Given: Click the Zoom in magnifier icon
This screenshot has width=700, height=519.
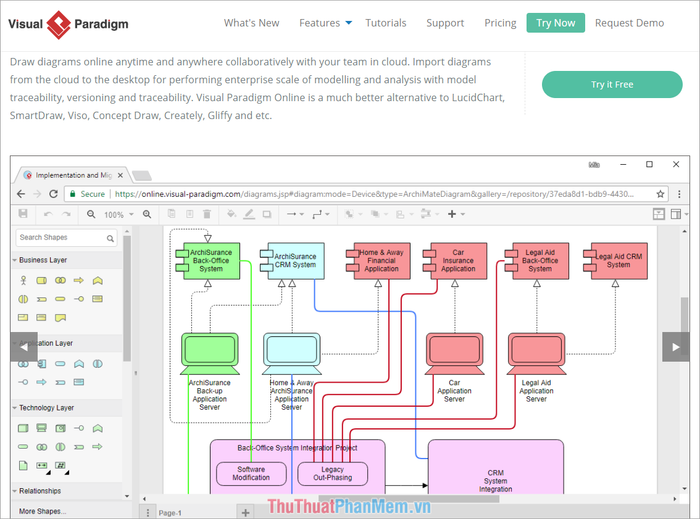Looking at the screenshot, I should coord(147,214).
